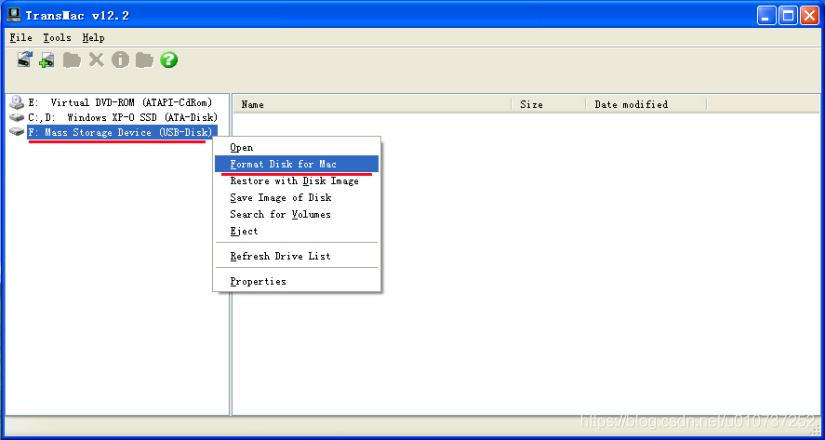Open help via the green question mark icon
The height and width of the screenshot is (440, 825).
pos(168,59)
